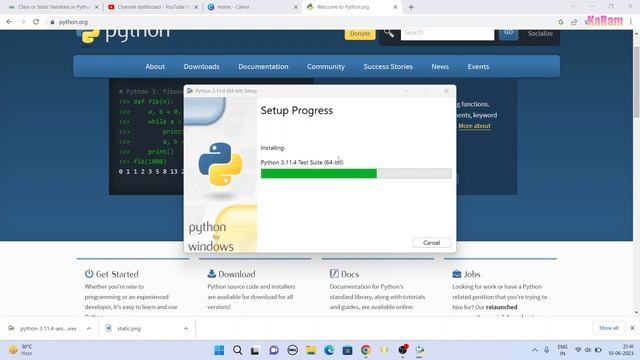Open static.png downloaded file
This screenshot has width=640, height=360.
[129, 328]
